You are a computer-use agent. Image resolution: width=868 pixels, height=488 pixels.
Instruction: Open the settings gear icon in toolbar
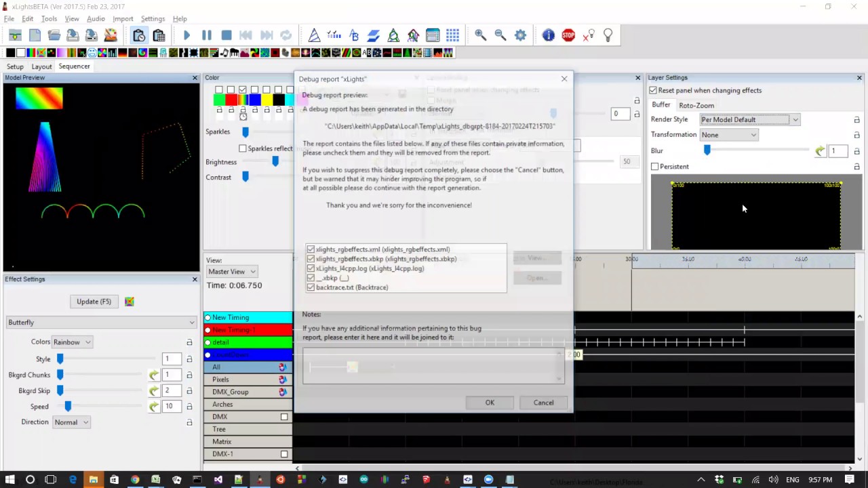pyautogui.click(x=520, y=35)
